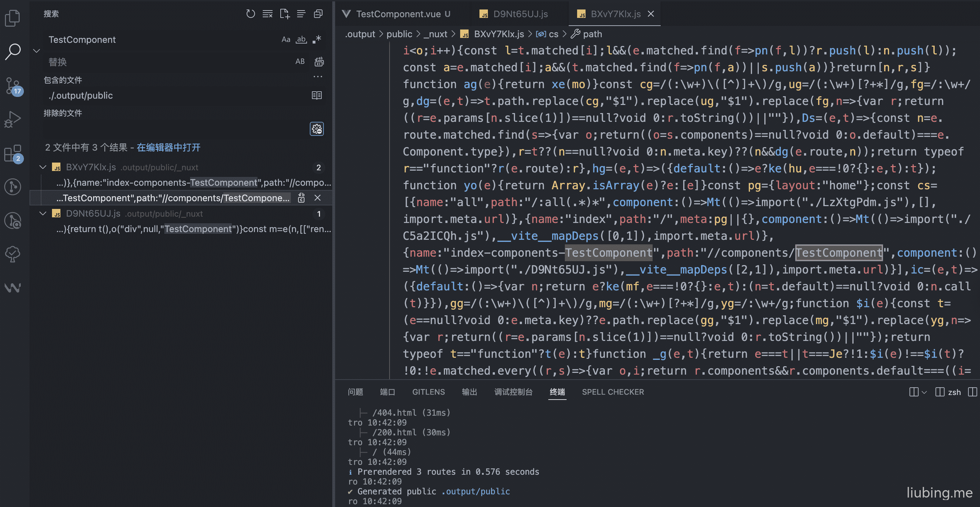The image size is (980, 507).
Task: Open the tree-shaped testing icon in activity bar
Action: tap(13, 254)
